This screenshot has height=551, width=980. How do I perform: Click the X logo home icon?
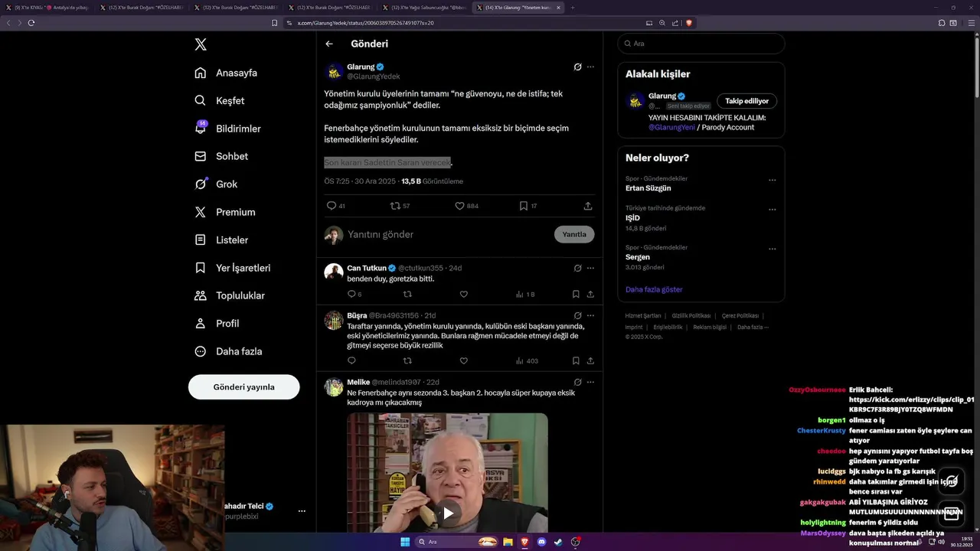point(201,44)
